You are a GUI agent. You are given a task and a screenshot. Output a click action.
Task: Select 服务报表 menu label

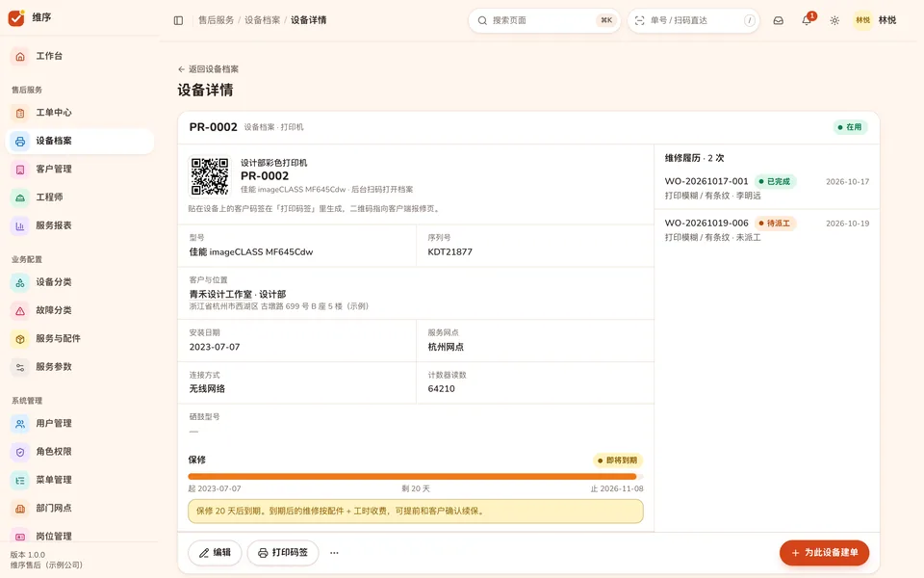[54, 225]
